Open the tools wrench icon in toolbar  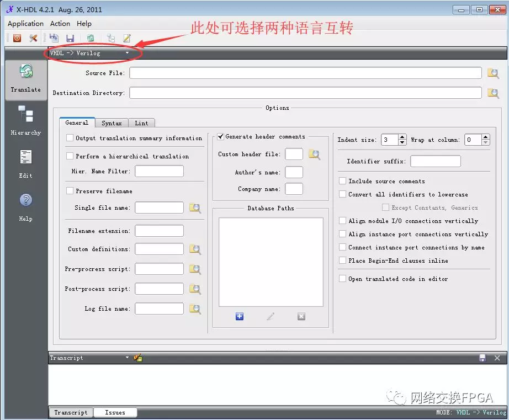[x=33, y=38]
